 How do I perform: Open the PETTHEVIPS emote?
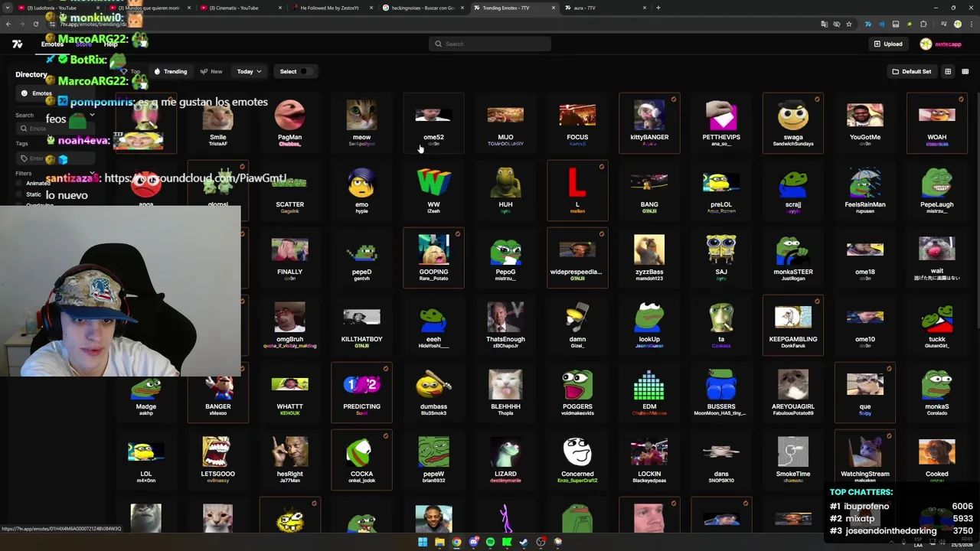pos(721,123)
